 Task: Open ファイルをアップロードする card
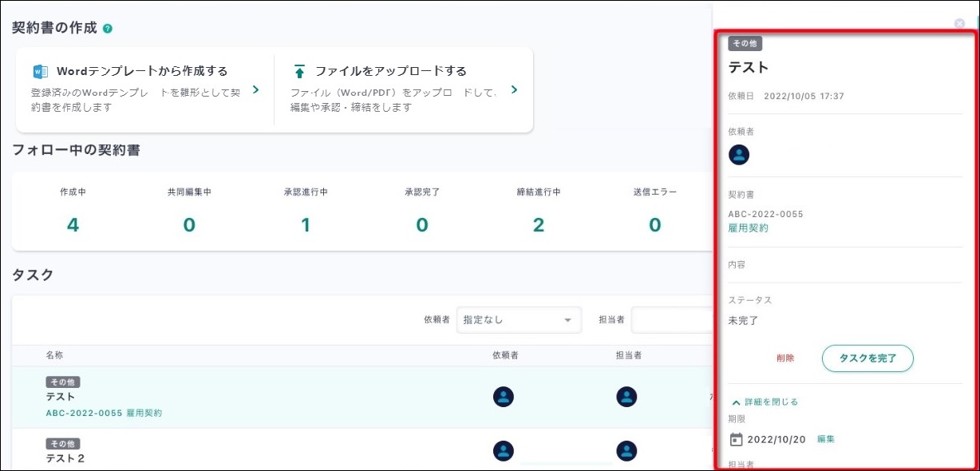point(404,89)
